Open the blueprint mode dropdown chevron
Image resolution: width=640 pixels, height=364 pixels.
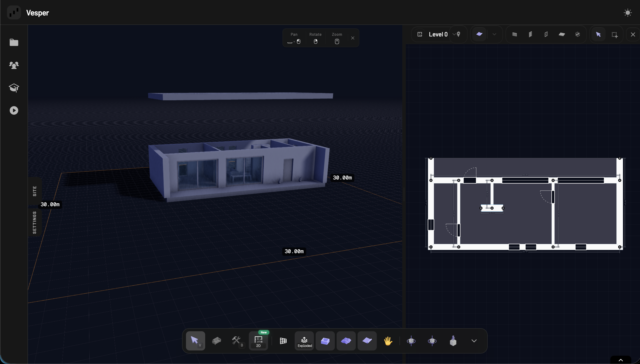click(494, 34)
